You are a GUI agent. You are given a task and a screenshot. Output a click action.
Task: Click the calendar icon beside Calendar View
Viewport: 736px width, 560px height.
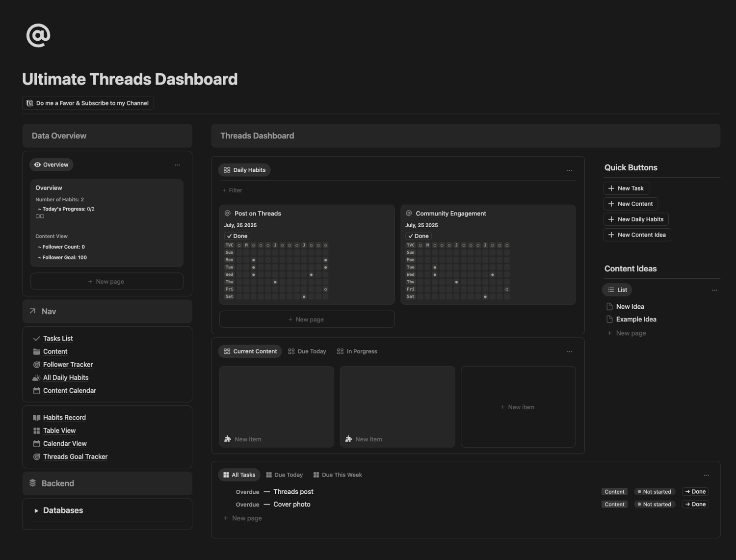tap(36, 444)
